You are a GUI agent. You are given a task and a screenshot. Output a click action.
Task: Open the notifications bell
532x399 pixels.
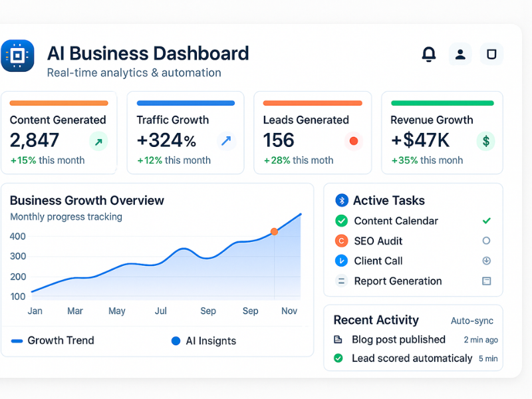pyautogui.click(x=429, y=54)
